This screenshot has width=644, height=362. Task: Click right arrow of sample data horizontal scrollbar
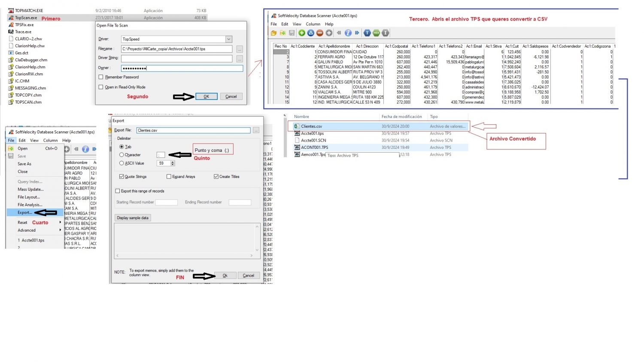click(252, 255)
